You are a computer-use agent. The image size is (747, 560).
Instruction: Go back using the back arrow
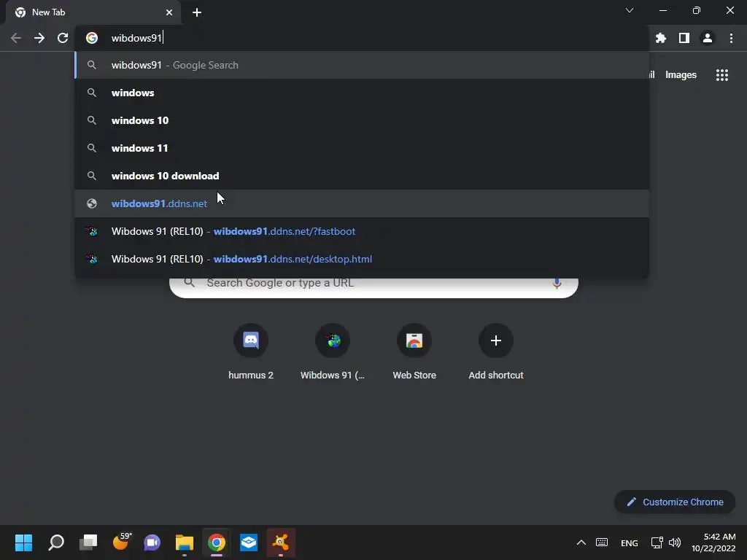click(x=16, y=38)
